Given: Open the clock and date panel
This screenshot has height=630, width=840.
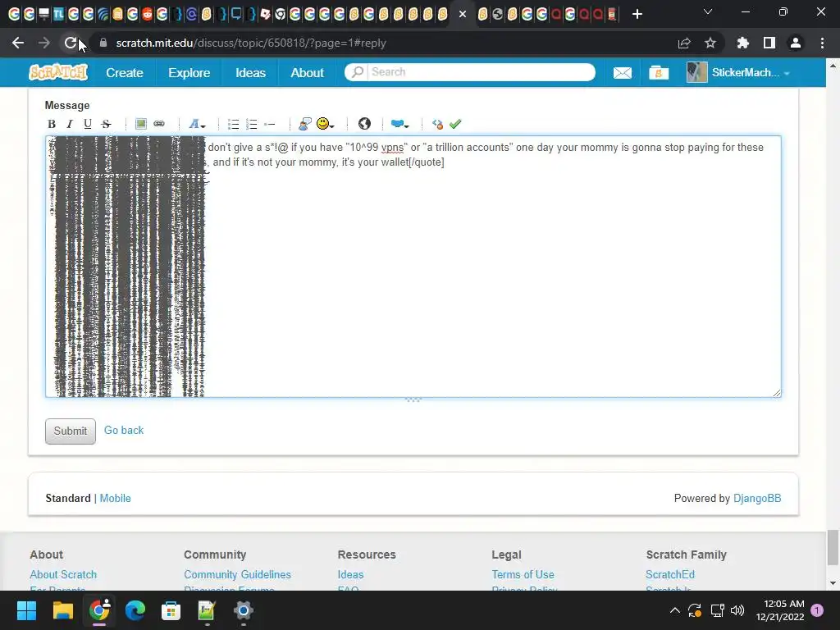Looking at the screenshot, I should [x=780, y=610].
